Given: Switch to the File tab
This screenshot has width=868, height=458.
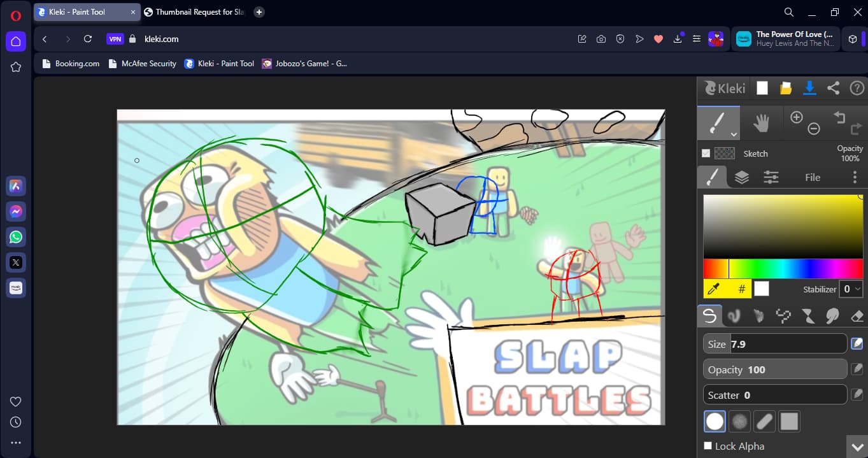Looking at the screenshot, I should pos(812,178).
